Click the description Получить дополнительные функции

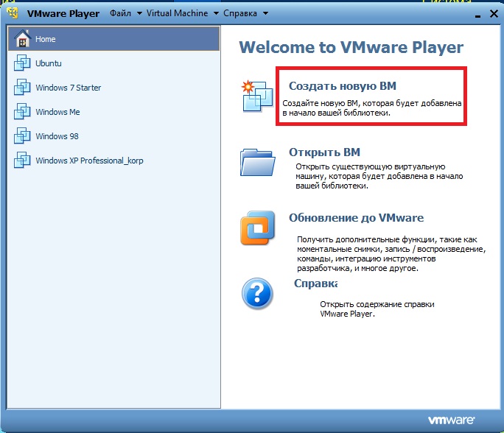click(x=391, y=254)
